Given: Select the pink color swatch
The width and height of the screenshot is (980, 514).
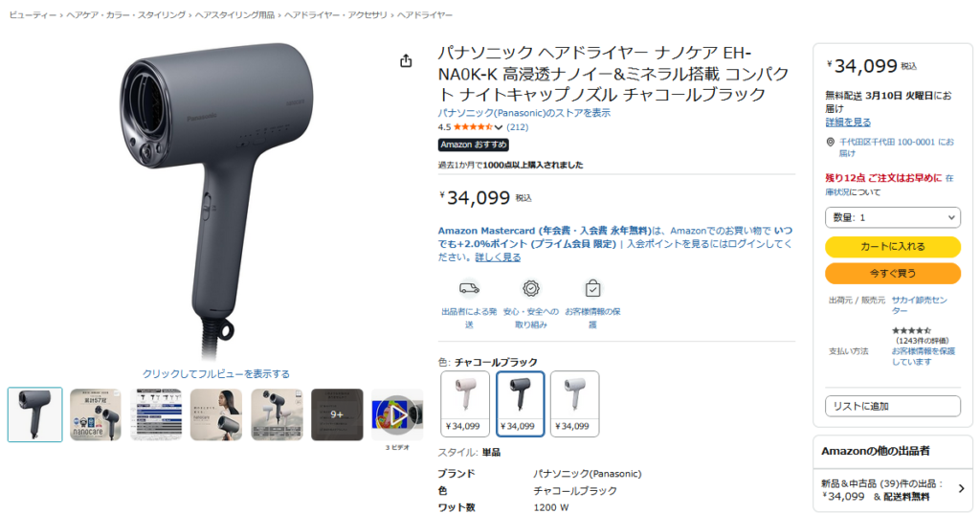Looking at the screenshot, I should pos(465,404).
